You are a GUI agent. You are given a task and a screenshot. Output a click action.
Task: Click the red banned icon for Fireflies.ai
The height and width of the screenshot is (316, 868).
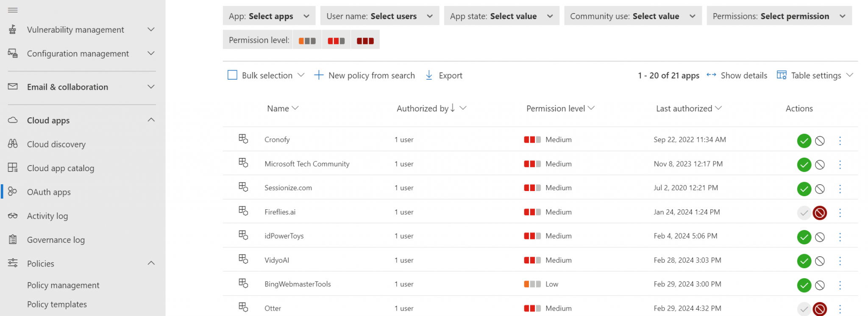pyautogui.click(x=820, y=213)
